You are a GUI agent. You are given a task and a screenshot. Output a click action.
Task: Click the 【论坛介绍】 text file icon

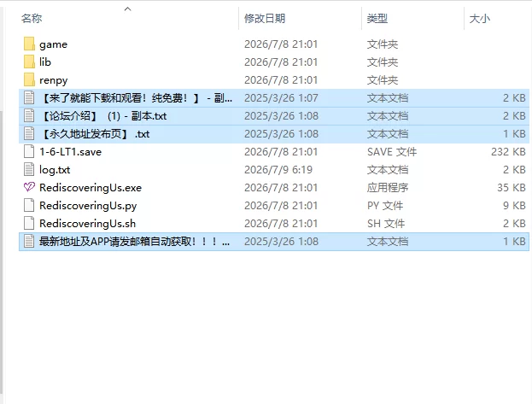click(x=29, y=116)
